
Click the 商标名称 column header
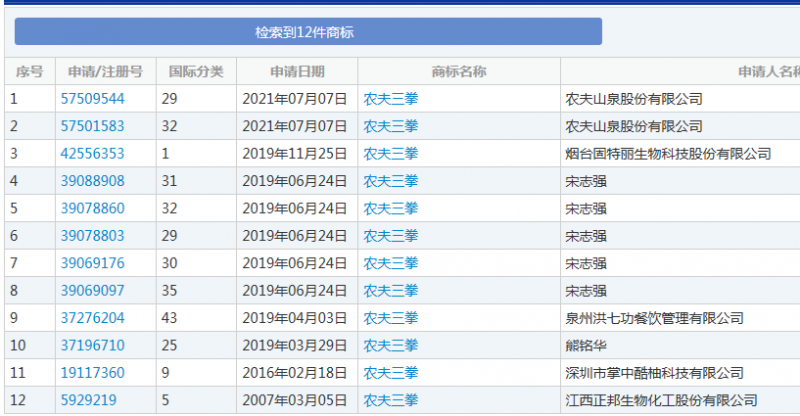coord(459,71)
